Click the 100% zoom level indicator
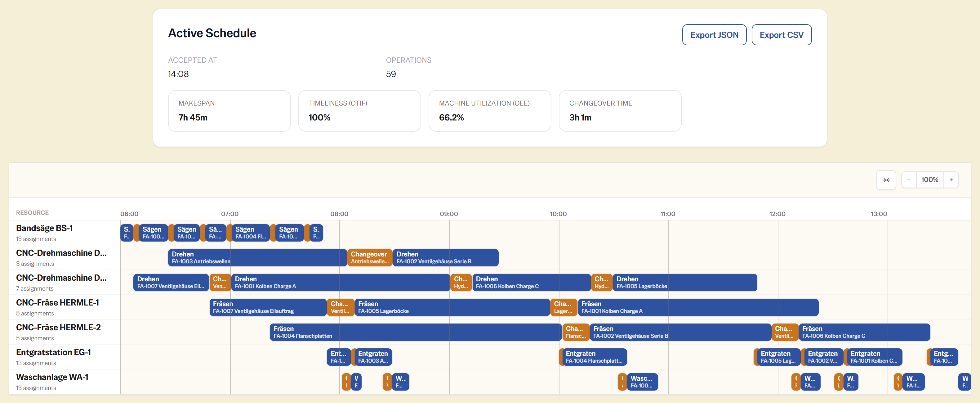This screenshot has width=980, height=403. pos(929,180)
